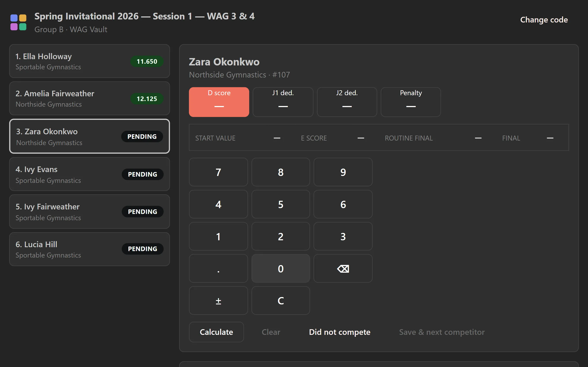Mark gymnast as Did not compete
588x367 pixels.
(x=339, y=332)
